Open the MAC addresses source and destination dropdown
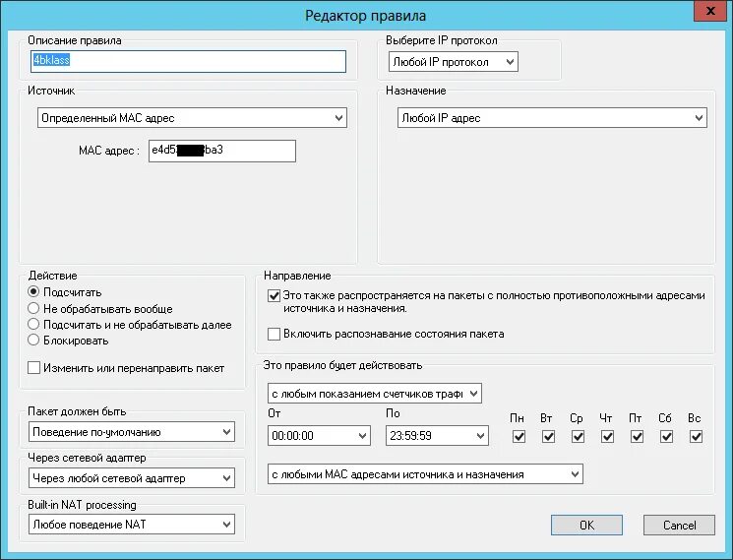Screen dimensions: 733x560 click(x=425, y=474)
